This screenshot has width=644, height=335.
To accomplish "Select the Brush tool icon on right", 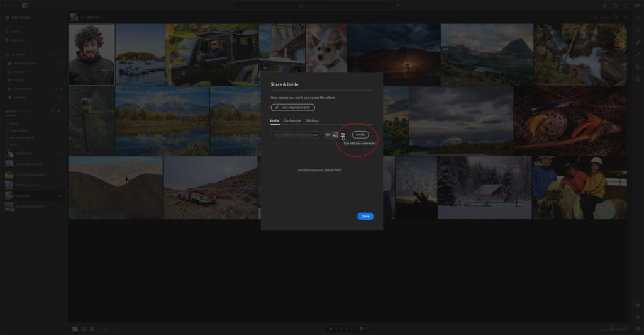I will pyautogui.click(x=638, y=54).
